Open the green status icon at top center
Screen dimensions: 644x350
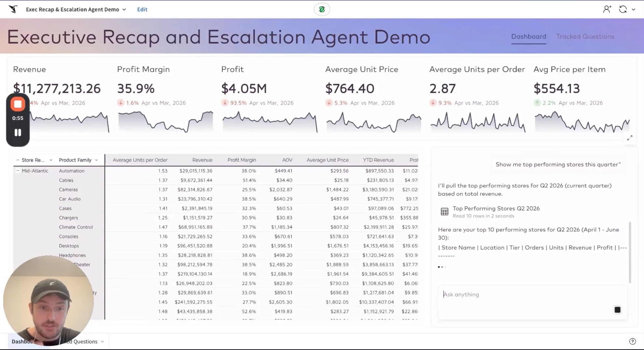322,9
